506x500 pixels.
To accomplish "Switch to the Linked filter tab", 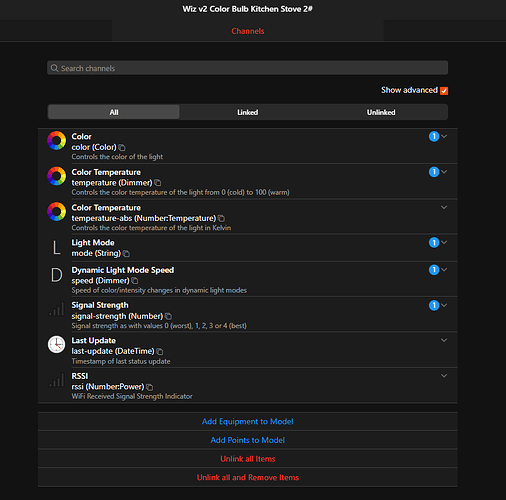I will tap(247, 112).
